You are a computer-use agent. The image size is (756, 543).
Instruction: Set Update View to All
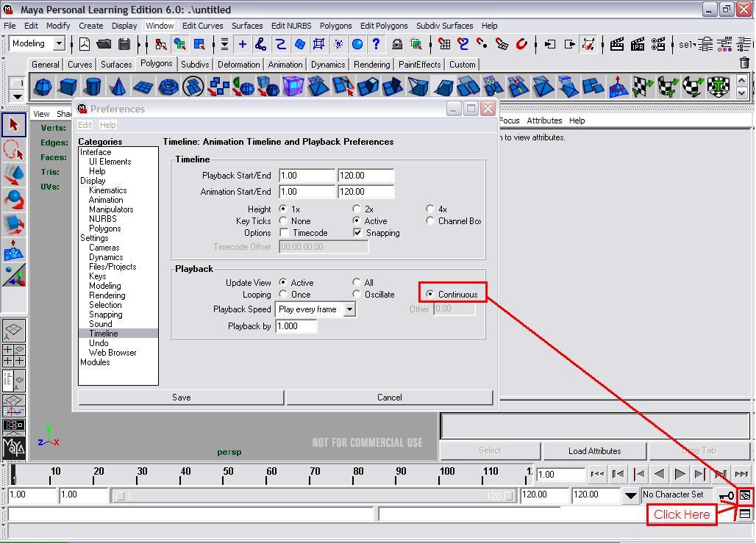point(356,282)
